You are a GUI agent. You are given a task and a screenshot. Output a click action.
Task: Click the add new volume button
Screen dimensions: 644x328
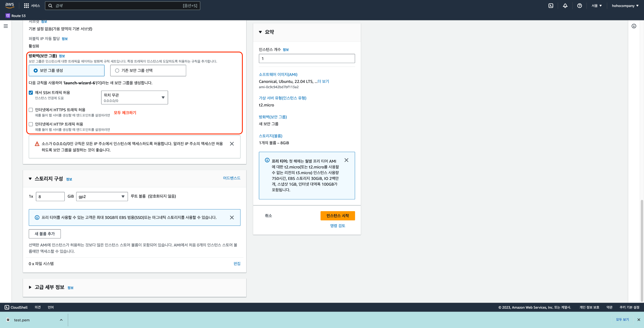pos(44,234)
